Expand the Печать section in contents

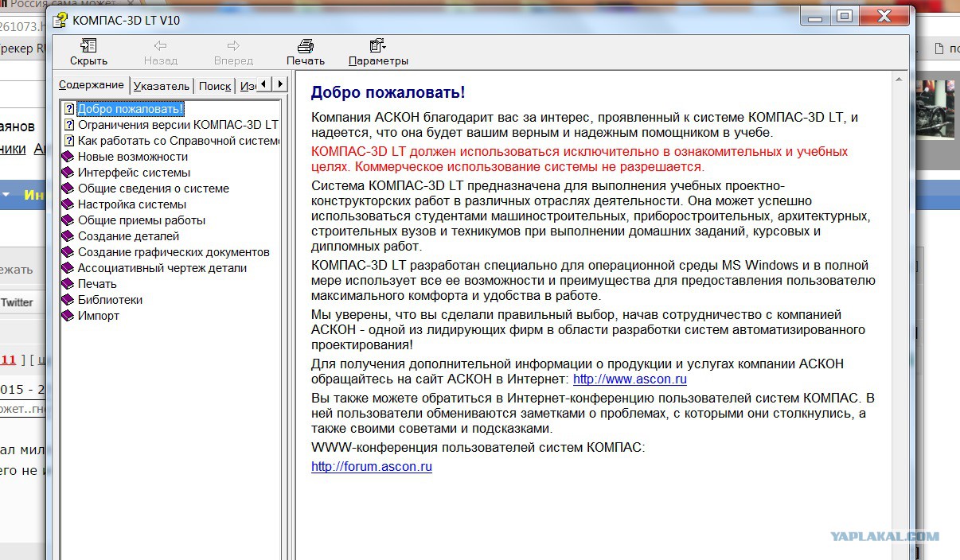click(97, 284)
